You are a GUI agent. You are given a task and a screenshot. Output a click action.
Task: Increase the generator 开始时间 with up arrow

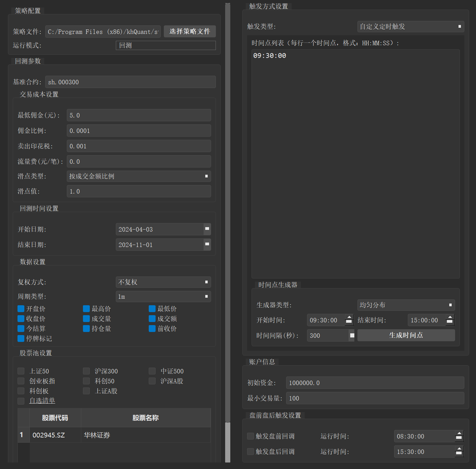[349, 317]
